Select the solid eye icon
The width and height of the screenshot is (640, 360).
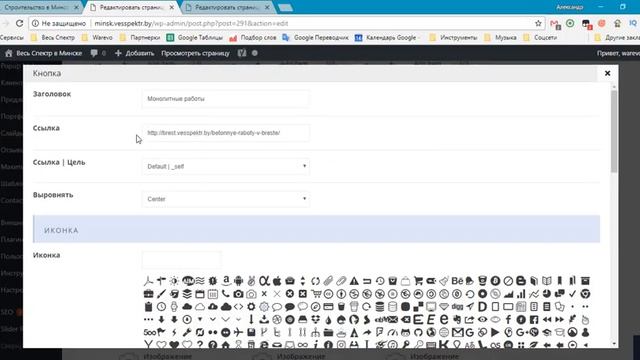tap(482, 320)
